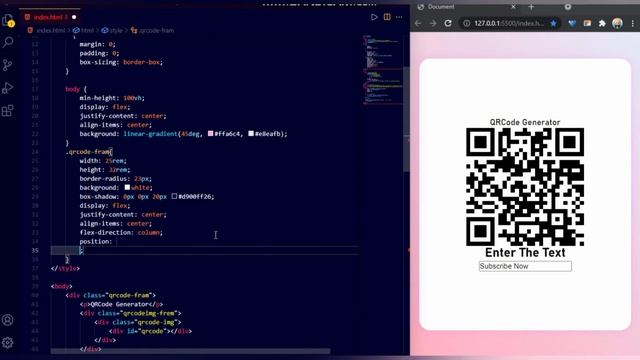Click the 'box-sizing: border-box;' line

pos(121,62)
